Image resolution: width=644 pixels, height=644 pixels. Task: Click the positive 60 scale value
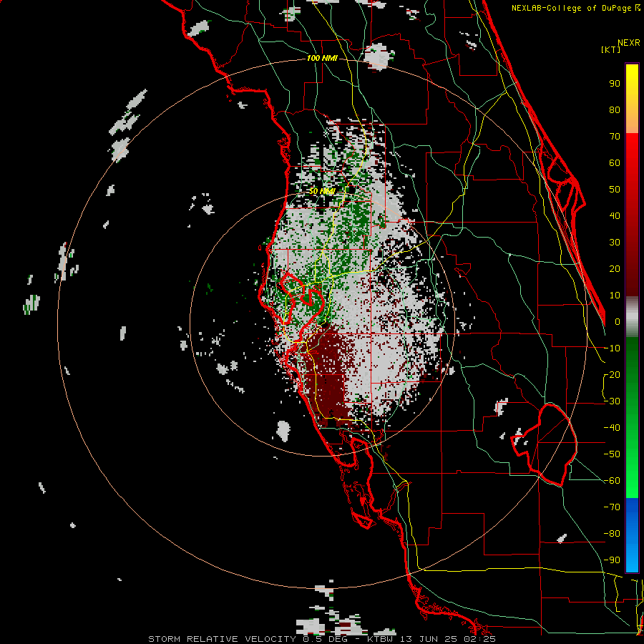point(615,163)
